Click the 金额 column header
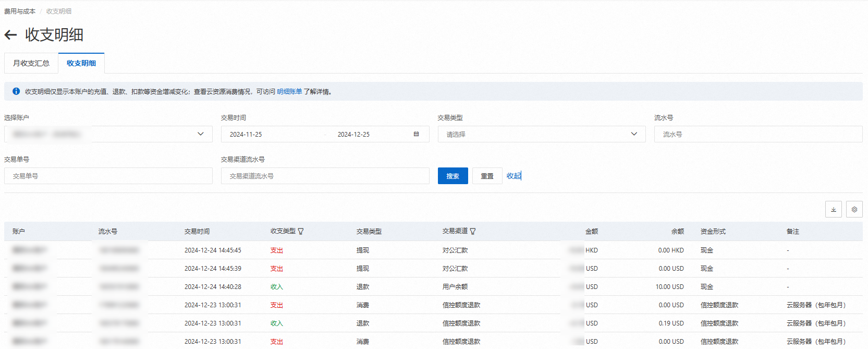 point(592,231)
